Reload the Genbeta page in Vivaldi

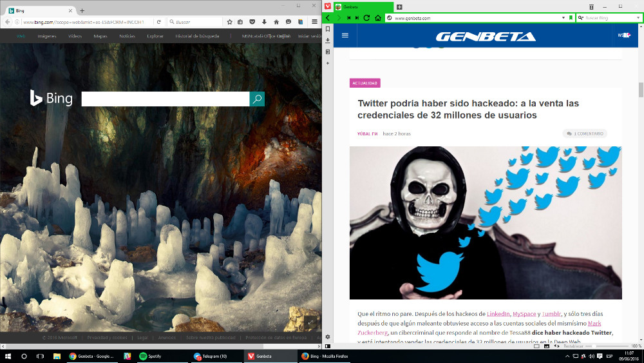(367, 17)
